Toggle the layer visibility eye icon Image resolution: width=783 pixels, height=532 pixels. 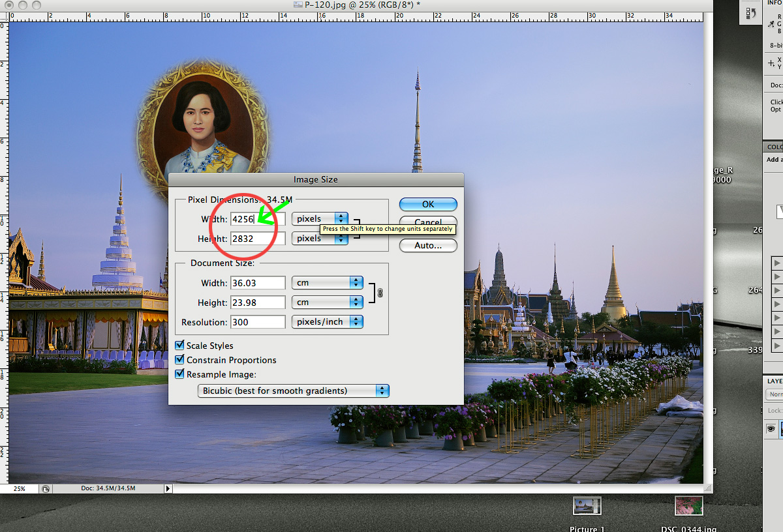[771, 428]
